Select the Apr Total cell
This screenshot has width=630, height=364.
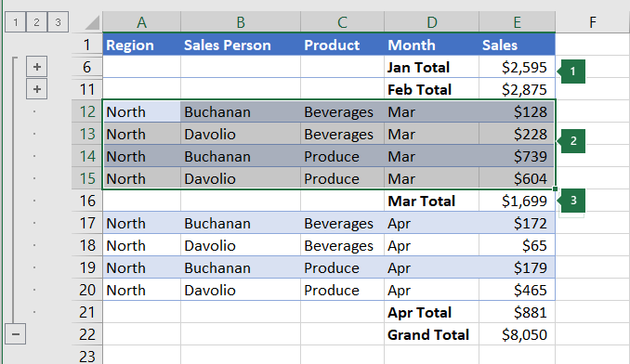point(431,312)
